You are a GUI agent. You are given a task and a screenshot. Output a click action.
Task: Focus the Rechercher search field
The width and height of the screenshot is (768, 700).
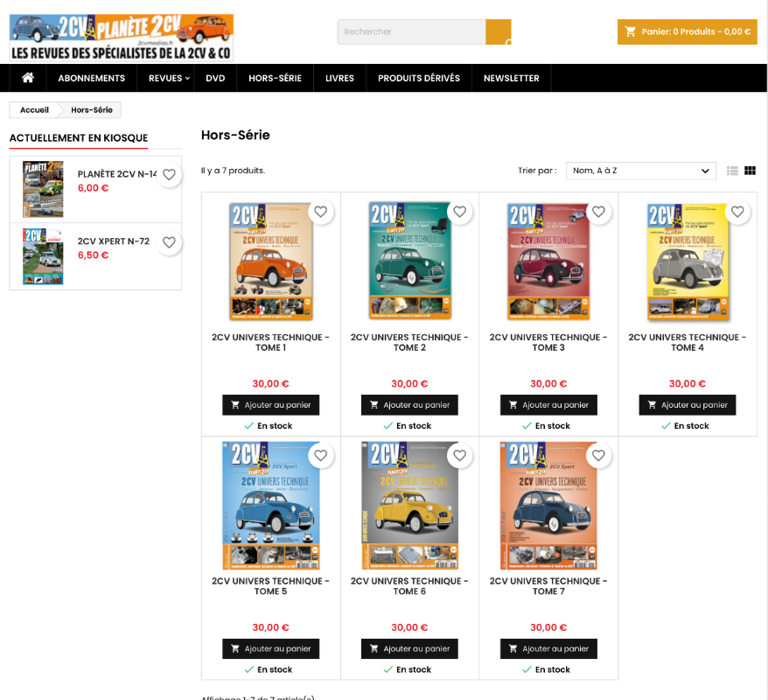[411, 32]
